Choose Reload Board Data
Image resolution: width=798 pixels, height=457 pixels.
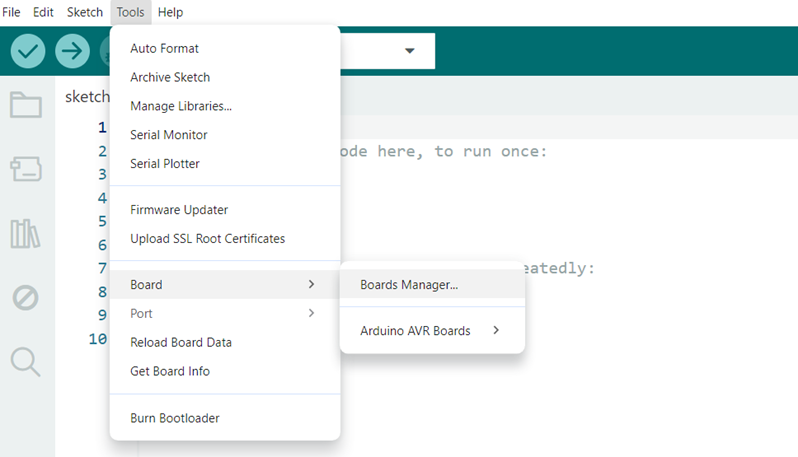pos(225,342)
